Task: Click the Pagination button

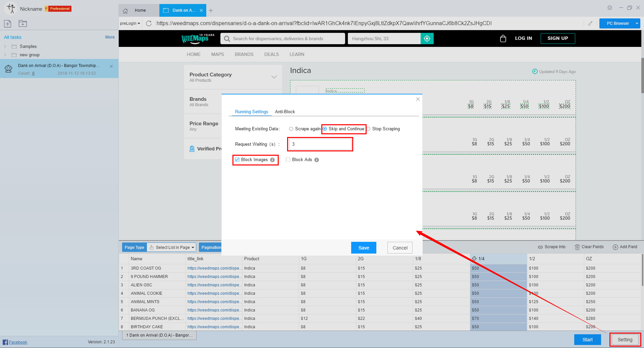Action: point(210,248)
